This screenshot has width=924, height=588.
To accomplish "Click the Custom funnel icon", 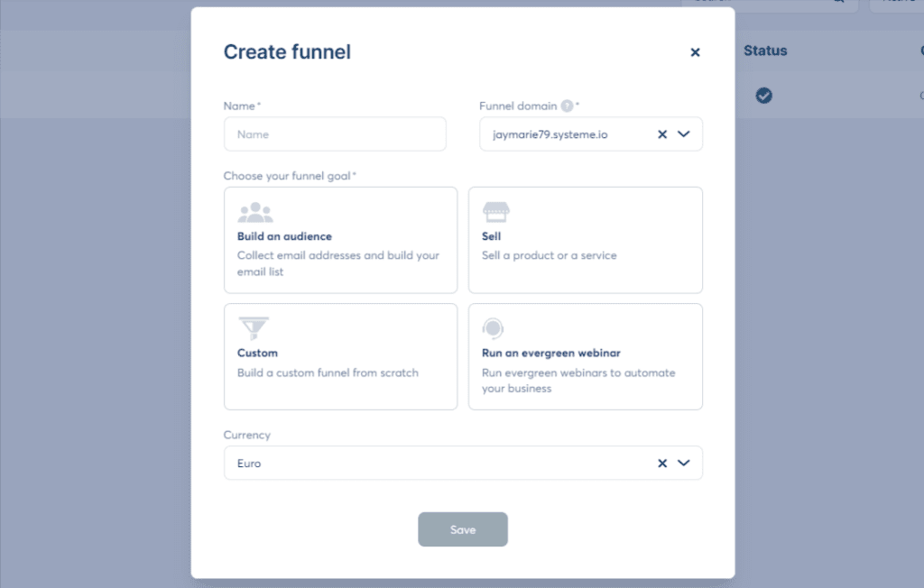I will 254,328.
